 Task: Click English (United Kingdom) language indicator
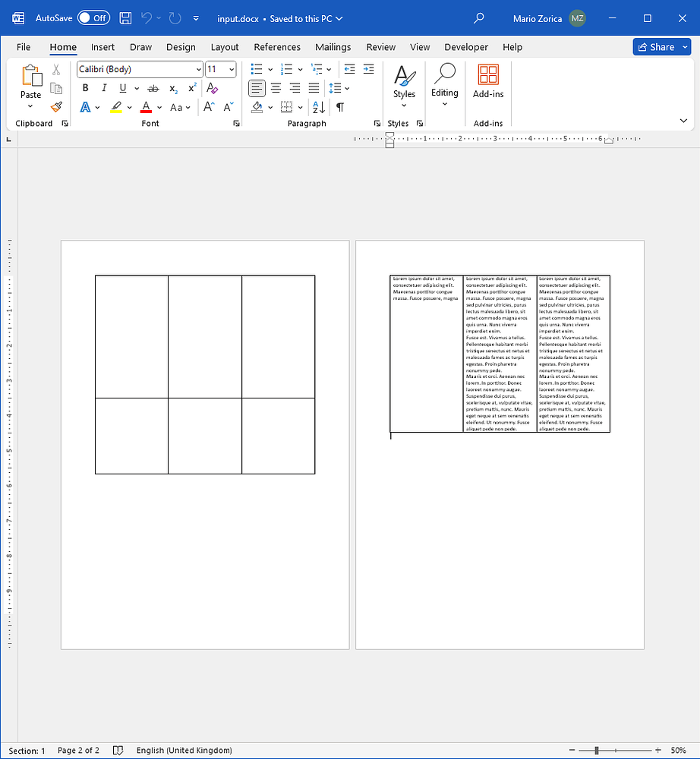pos(184,751)
